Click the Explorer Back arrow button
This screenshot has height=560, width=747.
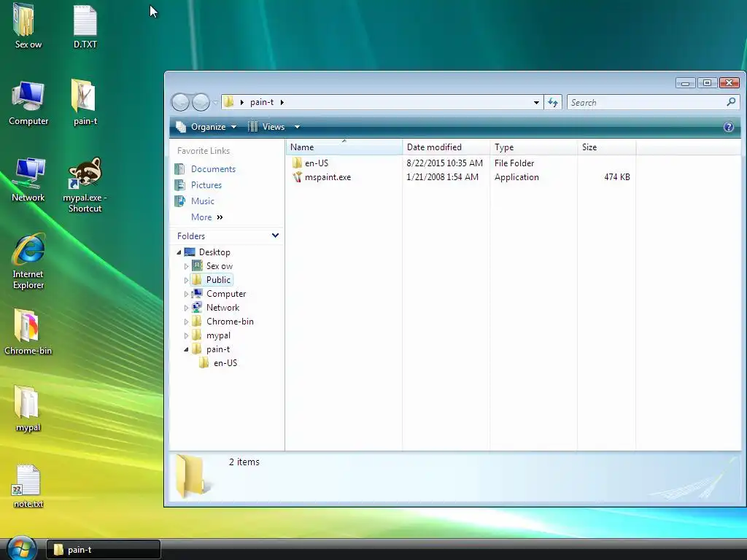181,102
